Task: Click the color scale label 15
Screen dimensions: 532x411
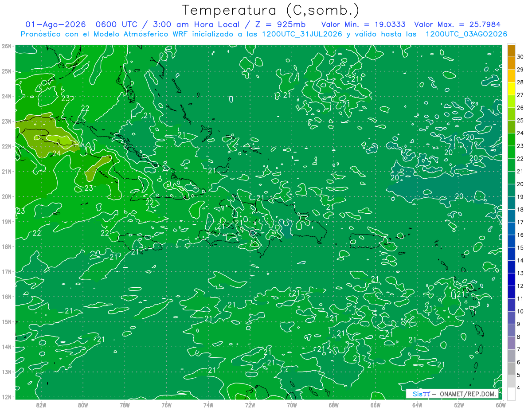Action: [520, 248]
